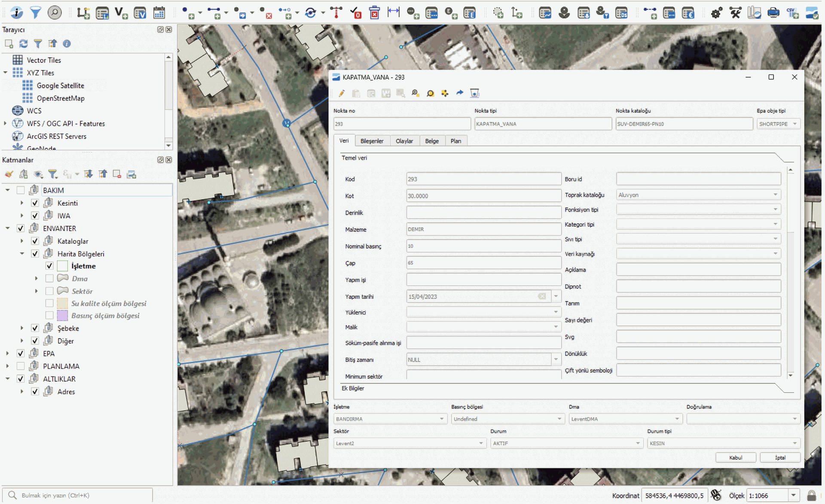Expand the PLANLAMA layer group
This screenshot has width=825, height=504.
[7, 366]
